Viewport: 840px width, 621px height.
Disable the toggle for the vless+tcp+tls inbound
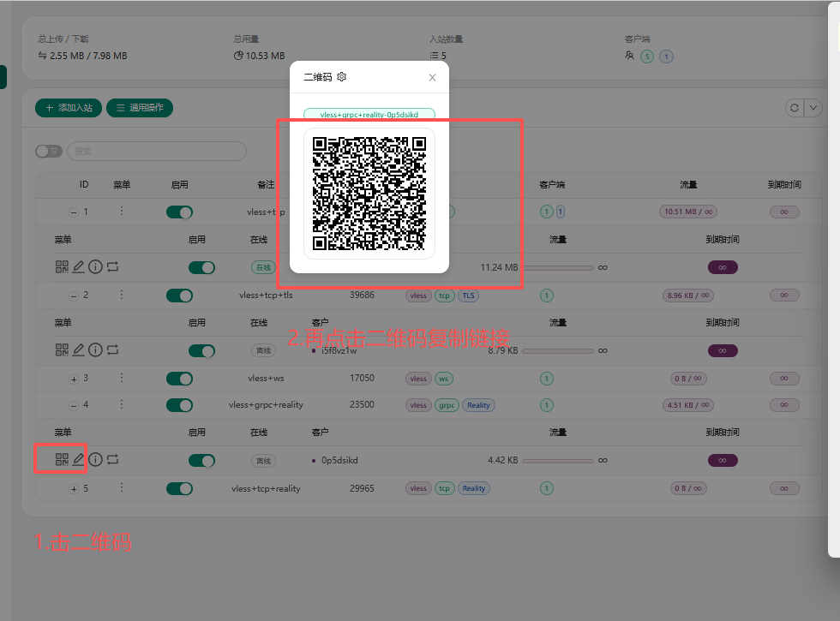click(179, 295)
